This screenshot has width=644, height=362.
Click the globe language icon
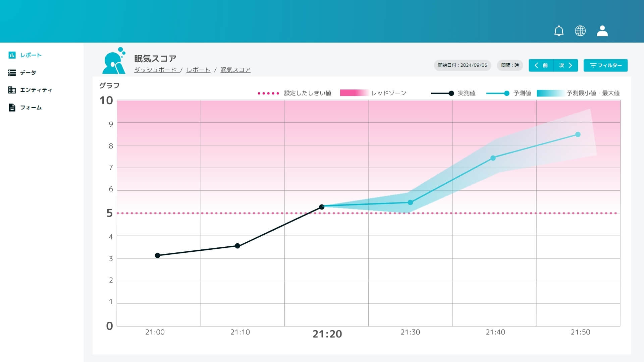[580, 31]
